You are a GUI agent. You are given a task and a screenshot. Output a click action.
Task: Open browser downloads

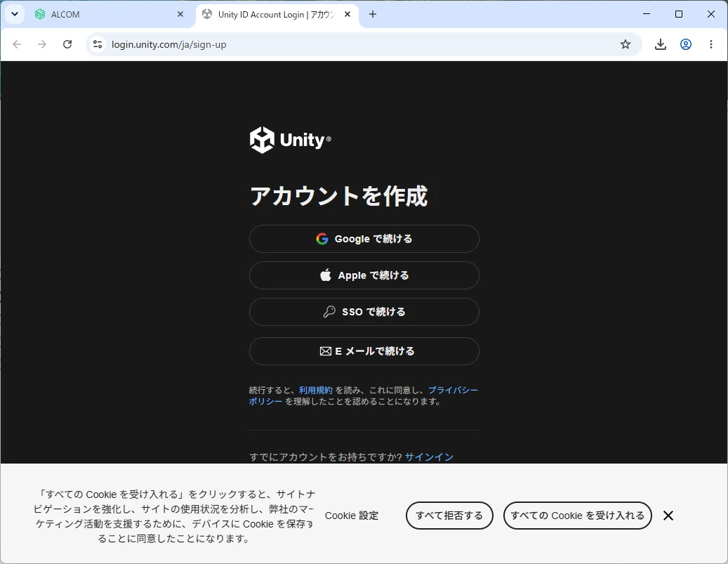pyautogui.click(x=660, y=44)
